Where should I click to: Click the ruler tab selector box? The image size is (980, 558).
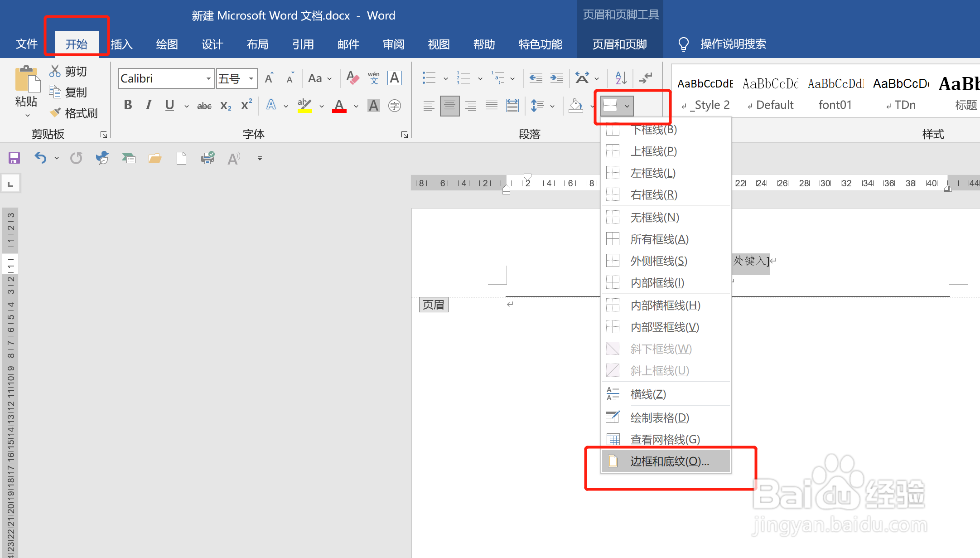tap(10, 184)
